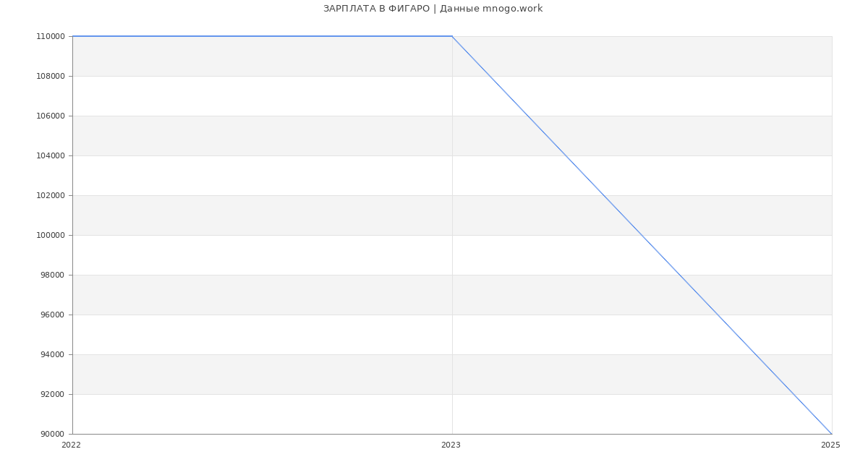Click the line's starting point at 2022
The height and width of the screenshot is (470, 868).
coord(73,36)
